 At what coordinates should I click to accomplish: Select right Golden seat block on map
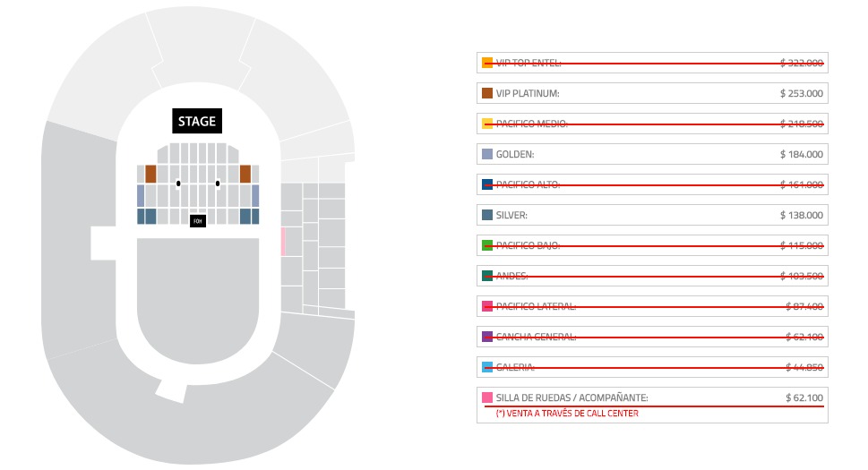tap(255, 195)
